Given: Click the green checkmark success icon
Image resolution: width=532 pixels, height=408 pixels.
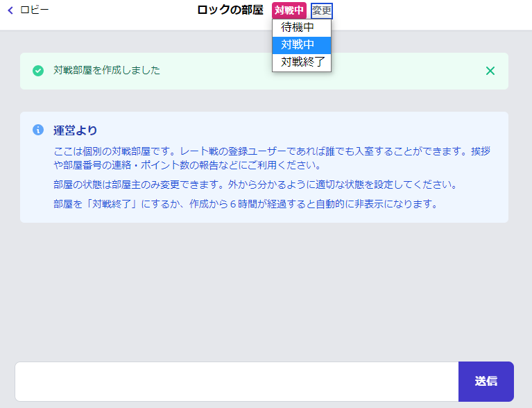Looking at the screenshot, I should pyautogui.click(x=38, y=71).
